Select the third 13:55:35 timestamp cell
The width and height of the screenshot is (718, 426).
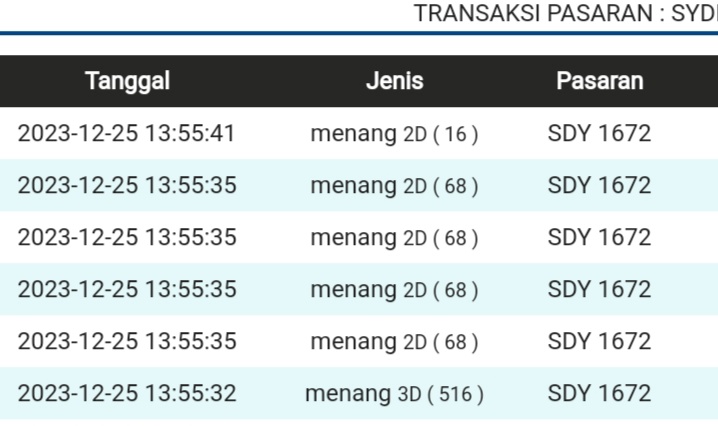127,289
